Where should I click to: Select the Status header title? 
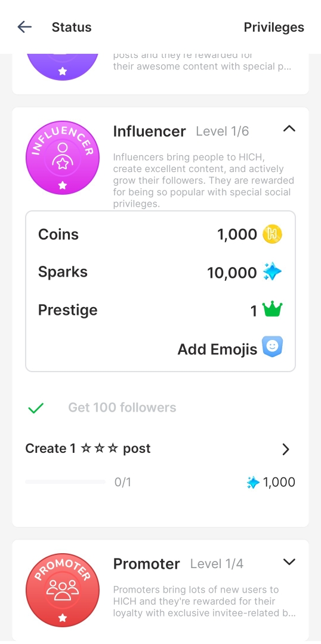(72, 27)
